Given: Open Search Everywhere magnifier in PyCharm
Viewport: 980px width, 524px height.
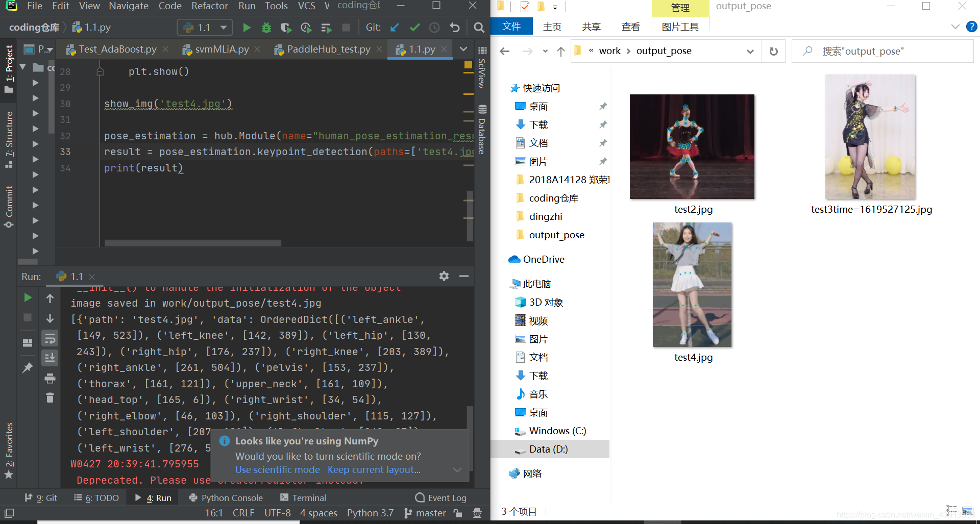Looking at the screenshot, I should coord(479,28).
